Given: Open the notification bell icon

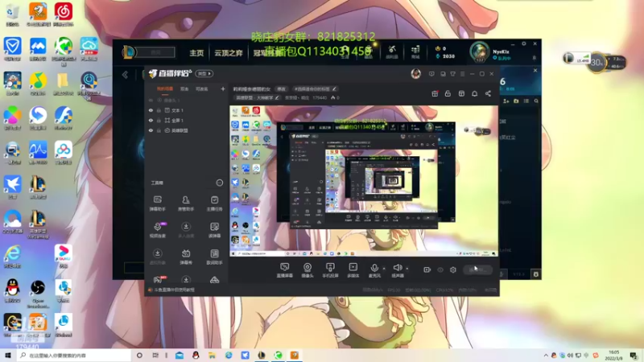Looking at the screenshot, I should 474,93.
